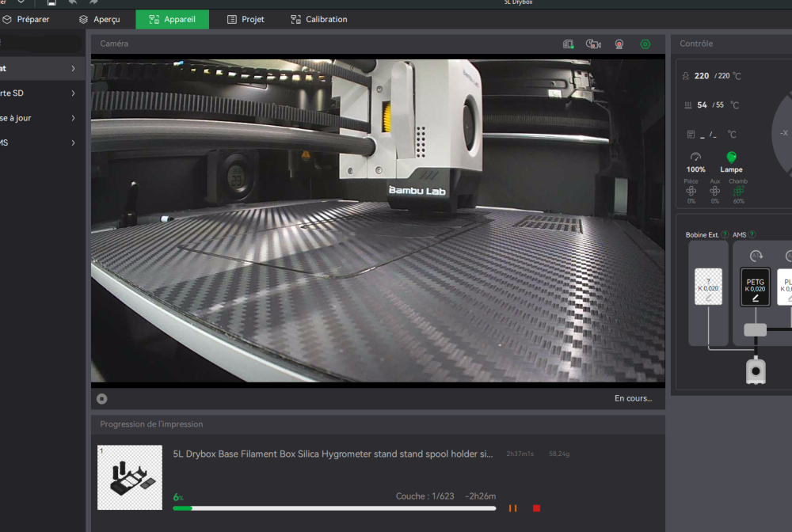
Task: Switch to the Calibration tab
Action: pos(318,19)
